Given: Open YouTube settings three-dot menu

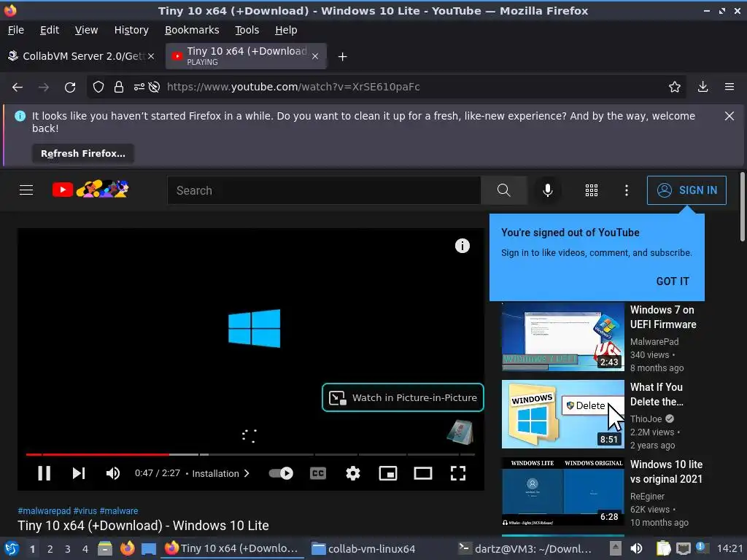Looking at the screenshot, I should click(x=627, y=190).
